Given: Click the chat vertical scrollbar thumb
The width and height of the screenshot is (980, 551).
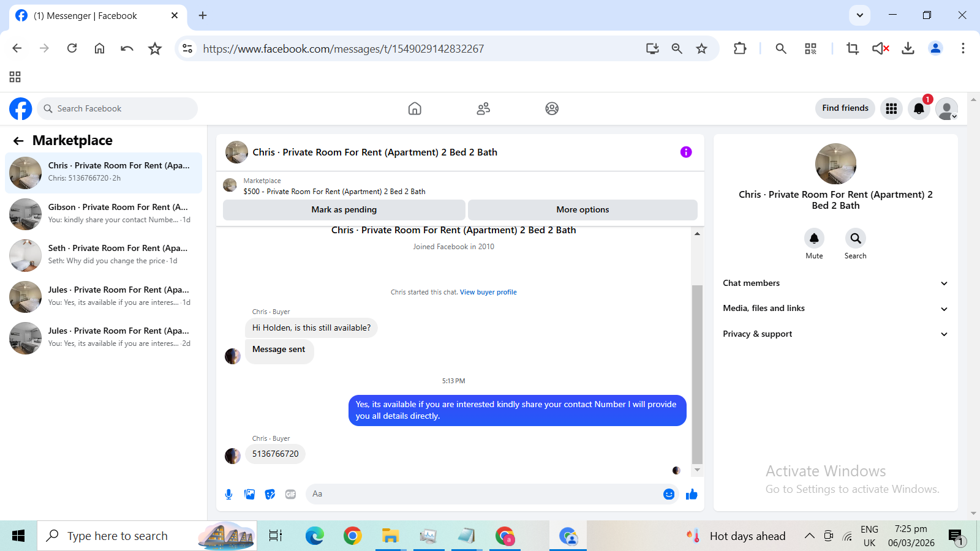Looking at the screenshot, I should tap(697, 375).
